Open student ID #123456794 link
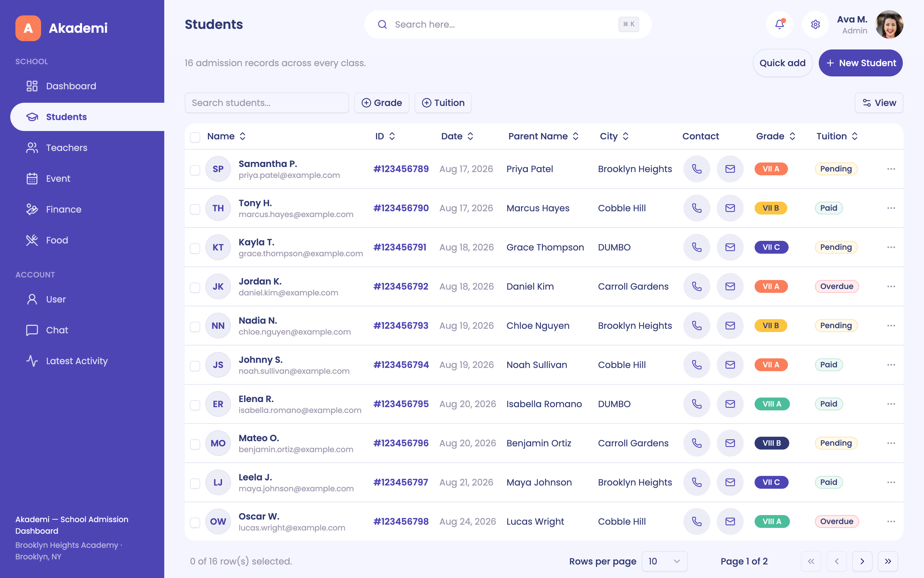 (x=401, y=365)
